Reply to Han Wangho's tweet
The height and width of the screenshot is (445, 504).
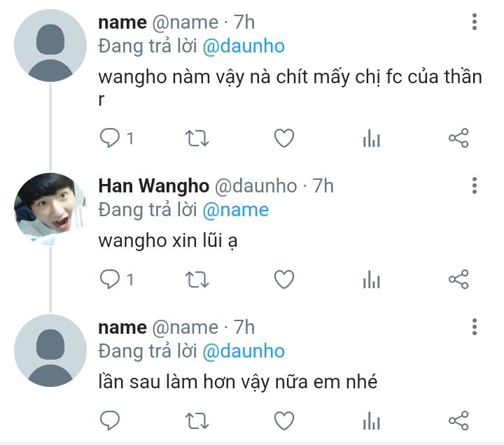(110, 279)
